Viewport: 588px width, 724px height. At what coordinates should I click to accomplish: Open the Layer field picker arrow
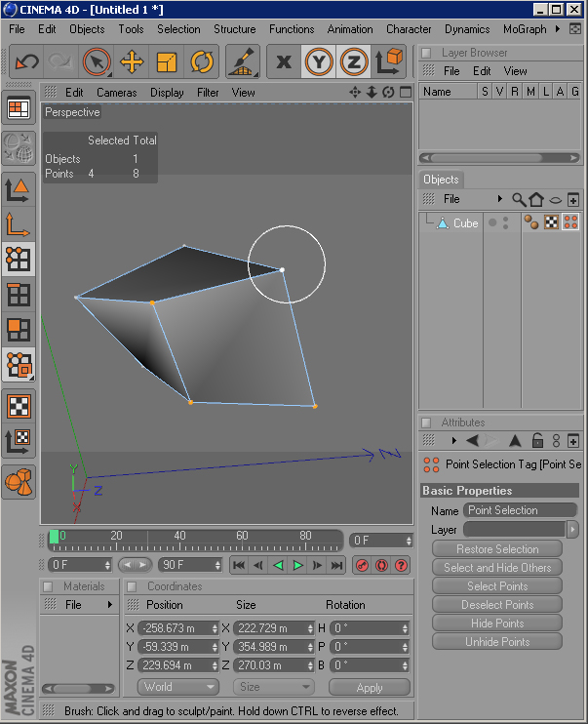tap(572, 530)
